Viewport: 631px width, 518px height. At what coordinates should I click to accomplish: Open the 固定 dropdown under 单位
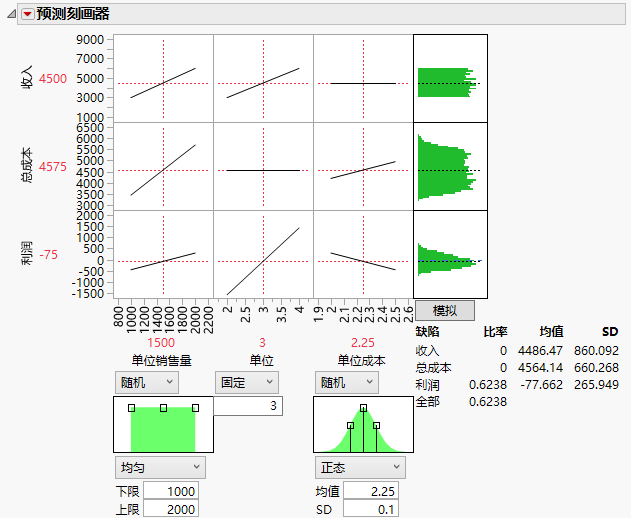[247, 382]
